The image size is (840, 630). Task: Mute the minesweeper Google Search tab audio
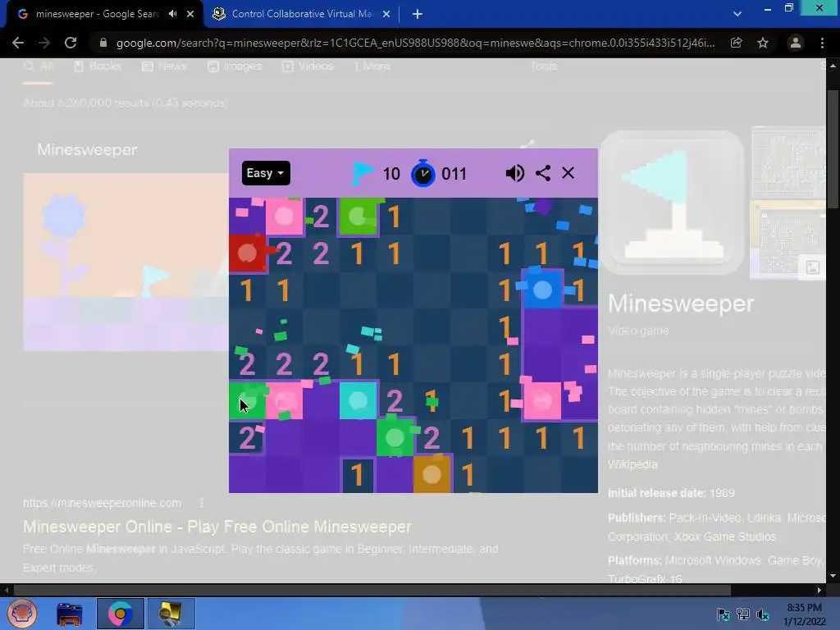coord(172,14)
